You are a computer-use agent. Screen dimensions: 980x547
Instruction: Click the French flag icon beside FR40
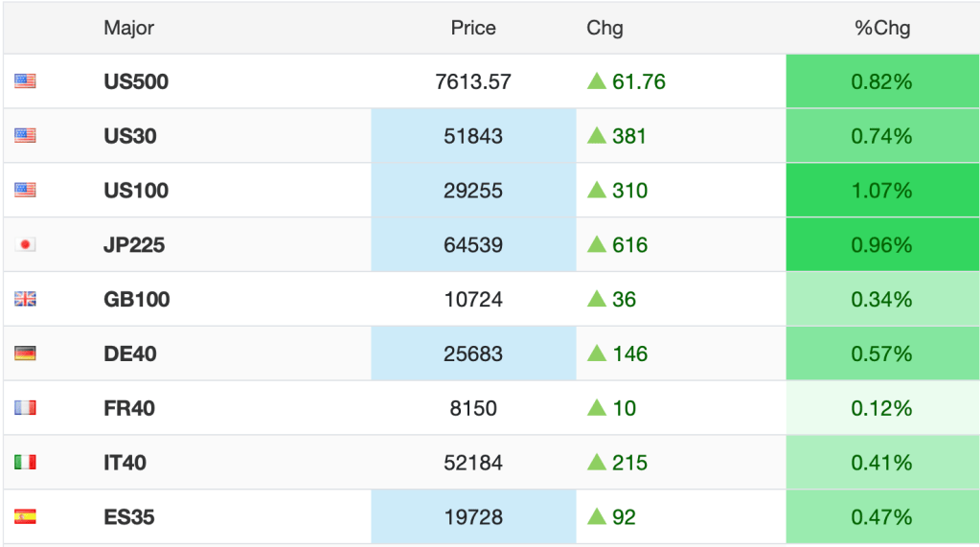25,407
